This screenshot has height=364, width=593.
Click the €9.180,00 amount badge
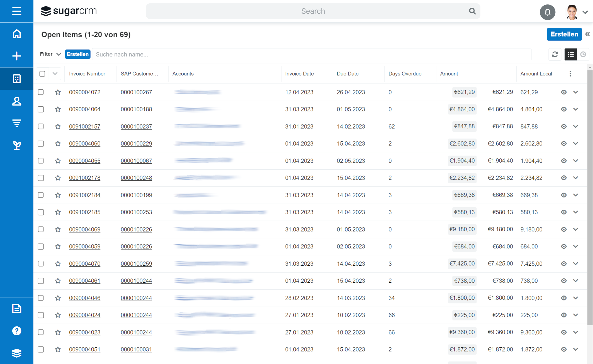tap(462, 229)
